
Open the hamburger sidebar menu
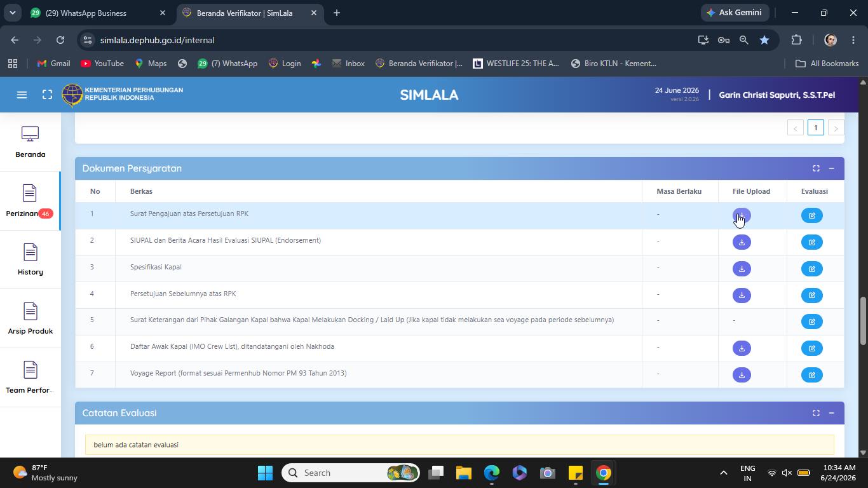point(22,95)
